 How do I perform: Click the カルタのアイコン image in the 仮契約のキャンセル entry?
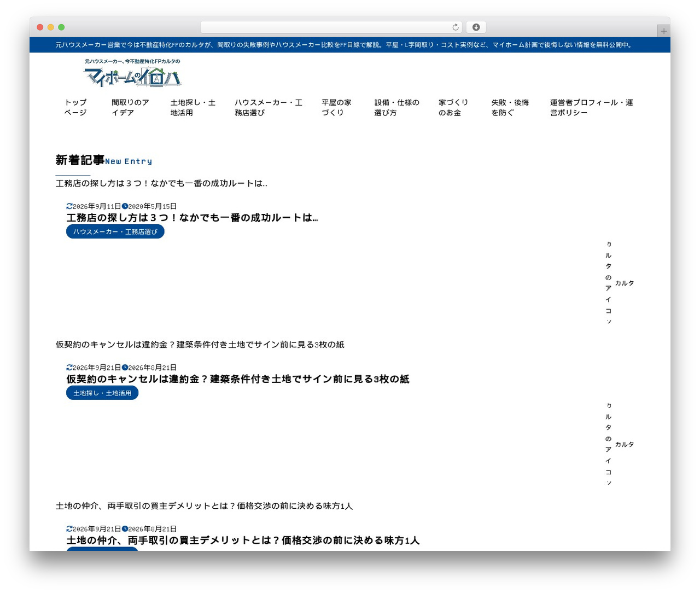pyautogui.click(x=609, y=444)
